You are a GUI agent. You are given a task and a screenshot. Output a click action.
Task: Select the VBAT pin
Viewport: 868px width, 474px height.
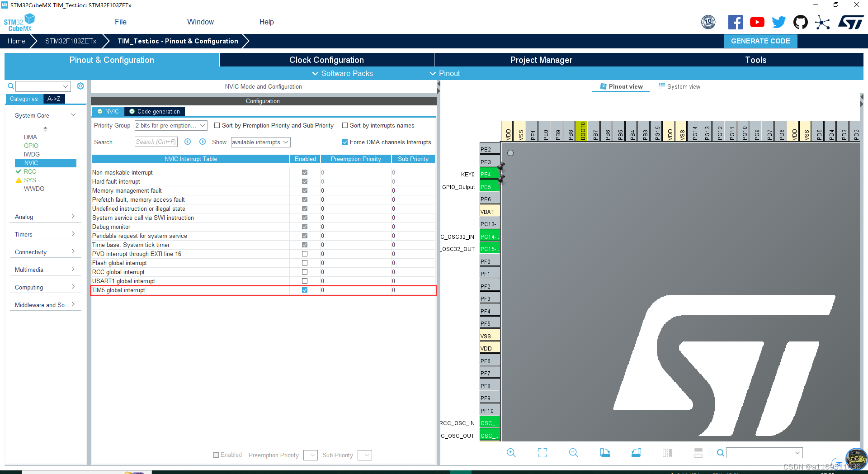coord(490,212)
